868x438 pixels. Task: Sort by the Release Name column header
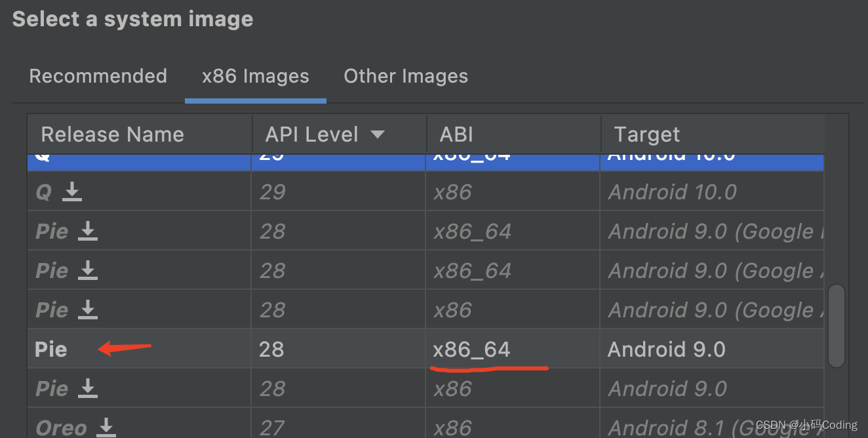point(112,134)
